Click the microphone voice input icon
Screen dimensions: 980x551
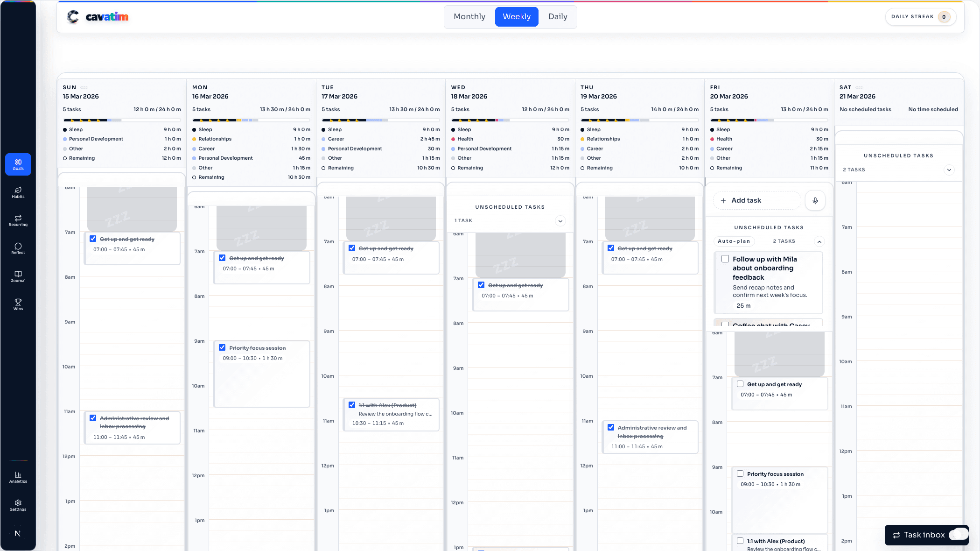tap(815, 200)
